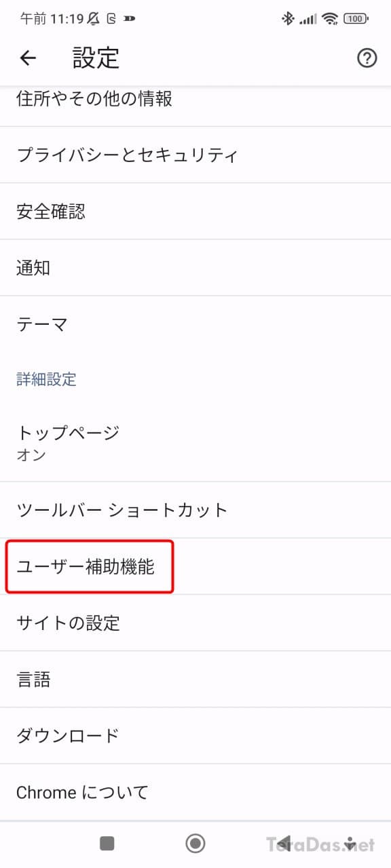This screenshot has height=868, width=391.
Task: Open the help question mark icon
Action: [x=367, y=58]
